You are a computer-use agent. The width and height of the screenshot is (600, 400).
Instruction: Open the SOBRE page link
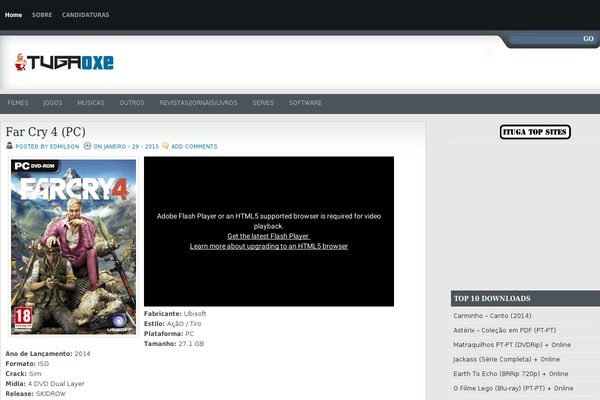click(x=42, y=15)
